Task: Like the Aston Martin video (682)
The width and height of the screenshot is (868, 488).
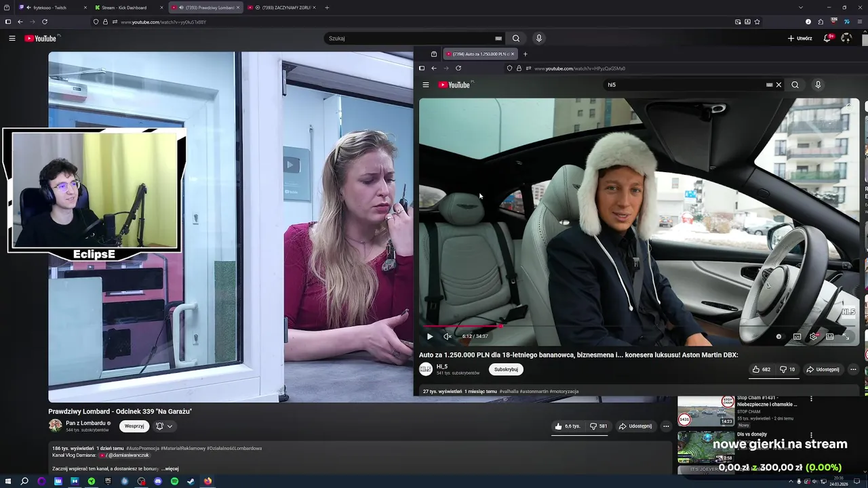Action: coord(762,369)
